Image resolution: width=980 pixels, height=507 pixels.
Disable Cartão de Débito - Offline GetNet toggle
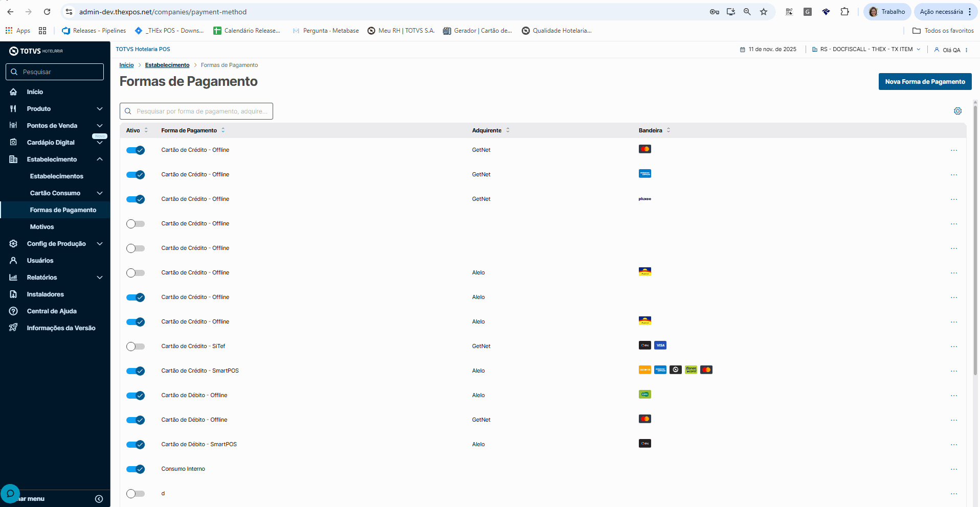click(136, 420)
